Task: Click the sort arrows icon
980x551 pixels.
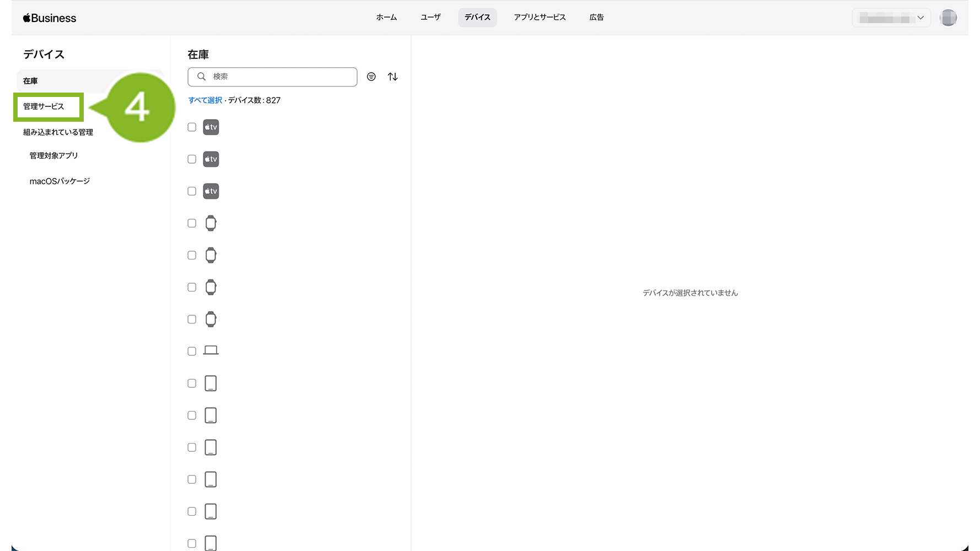Action: pyautogui.click(x=392, y=77)
